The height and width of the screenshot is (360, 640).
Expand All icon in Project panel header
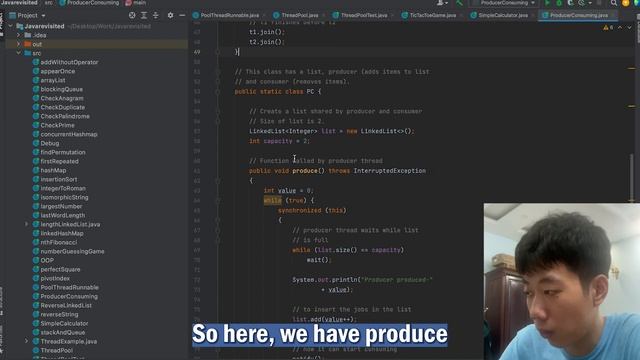pos(144,16)
